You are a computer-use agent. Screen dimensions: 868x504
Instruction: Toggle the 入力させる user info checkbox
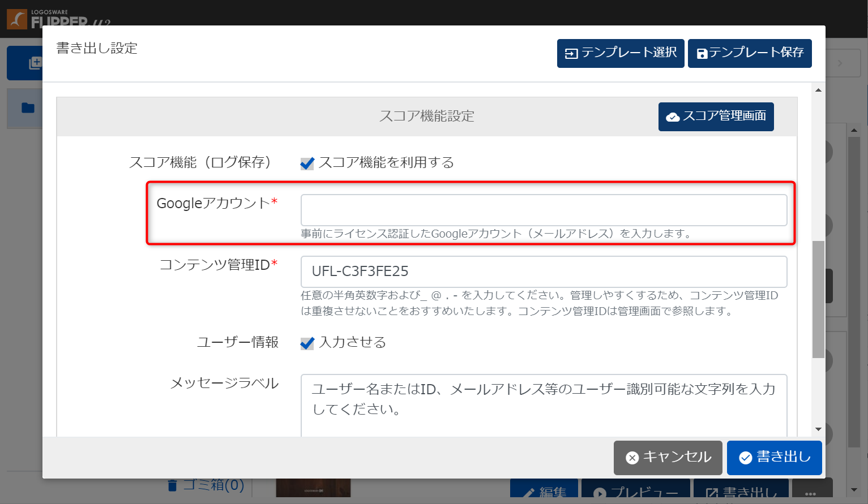[x=307, y=343]
